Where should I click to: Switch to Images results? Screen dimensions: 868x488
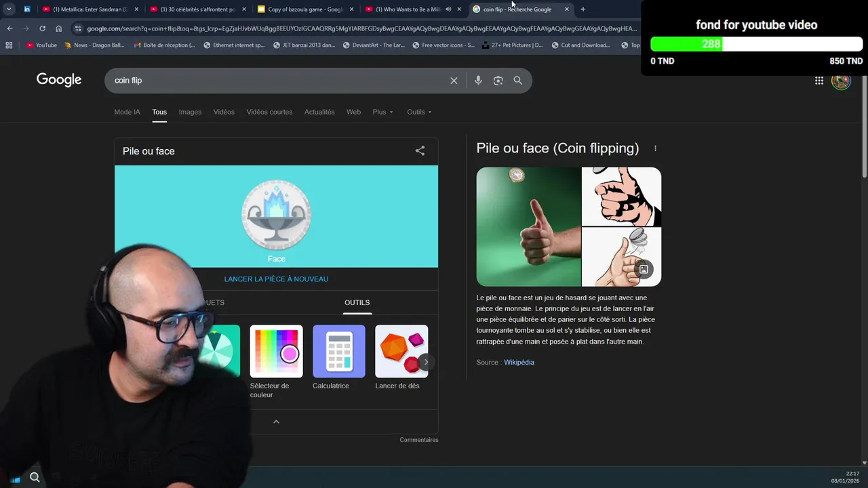coord(190,112)
